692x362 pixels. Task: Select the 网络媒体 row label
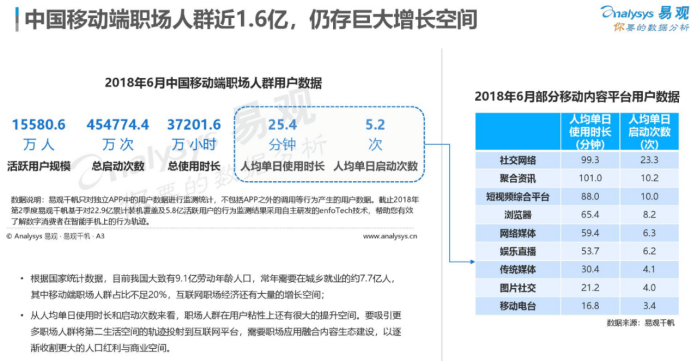pyautogui.click(x=518, y=233)
